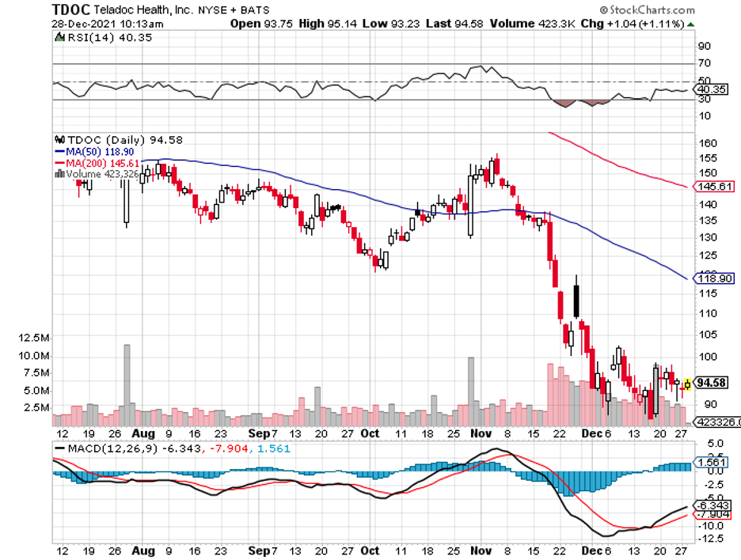Click the TDOC ticker symbol in the header

(71, 9)
